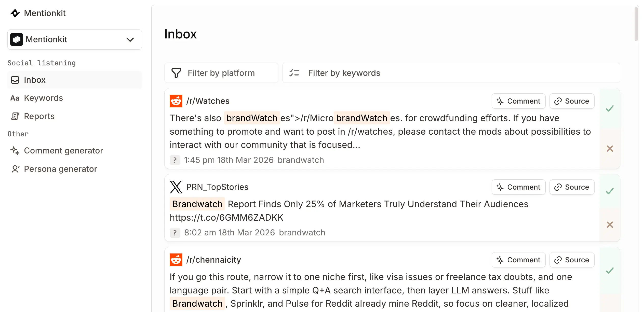Open Reports from the sidebar
Image resolution: width=644 pixels, height=312 pixels.
point(39,116)
